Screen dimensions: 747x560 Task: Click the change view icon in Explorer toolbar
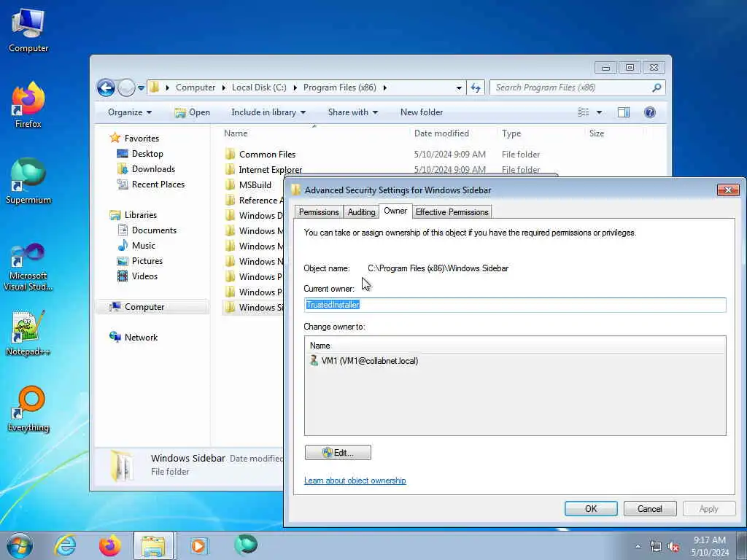[x=584, y=112]
